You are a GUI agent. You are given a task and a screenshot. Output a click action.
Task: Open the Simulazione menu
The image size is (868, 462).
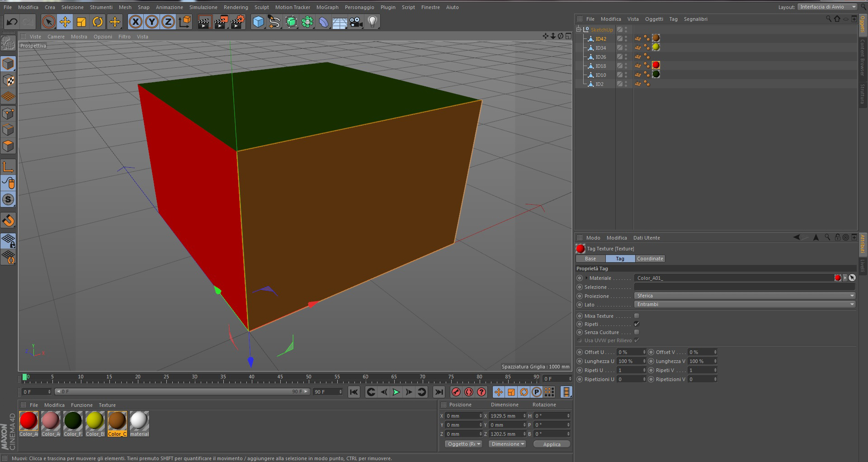203,7
